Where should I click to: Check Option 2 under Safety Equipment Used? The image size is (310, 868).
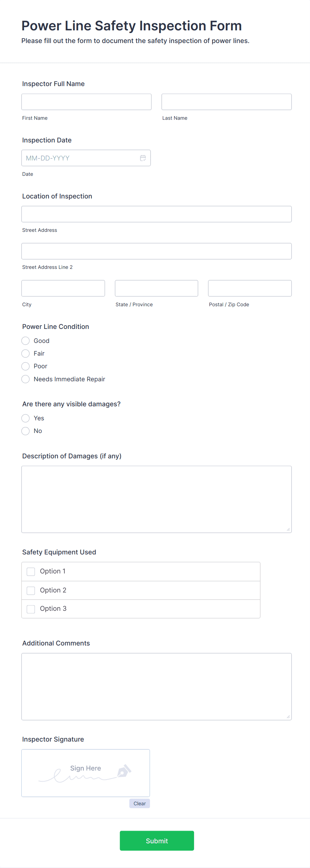click(31, 590)
